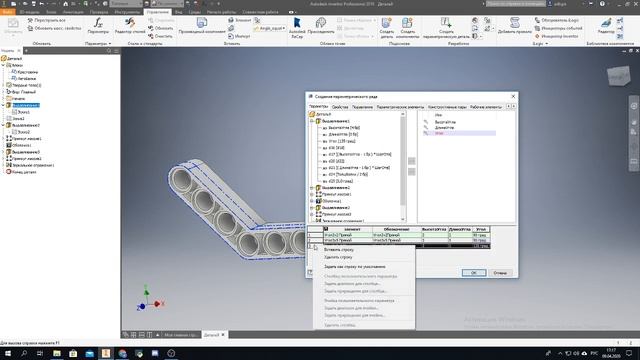The width and height of the screenshot is (640, 360).
Task: Click the add-parameter arrow button in the dialog
Action: coord(411,161)
